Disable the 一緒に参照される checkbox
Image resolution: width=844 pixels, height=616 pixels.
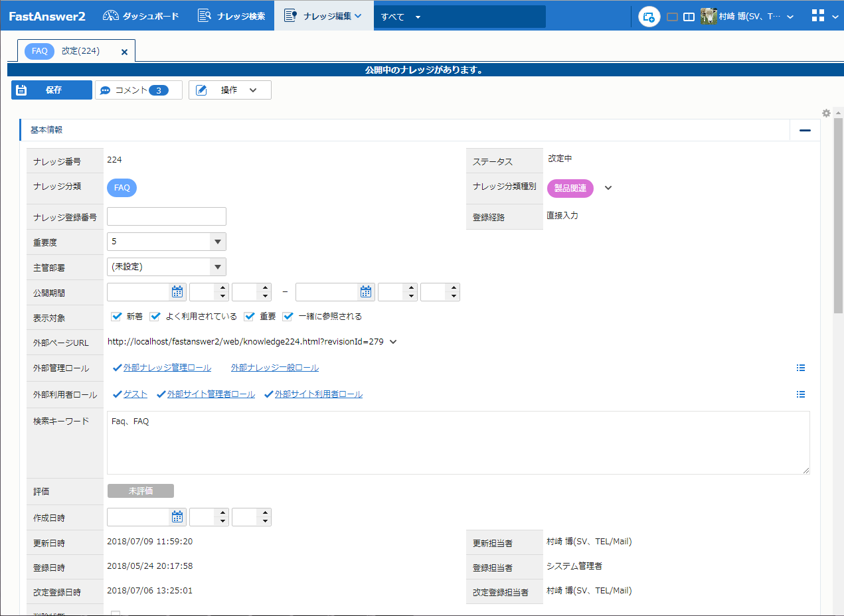click(288, 317)
